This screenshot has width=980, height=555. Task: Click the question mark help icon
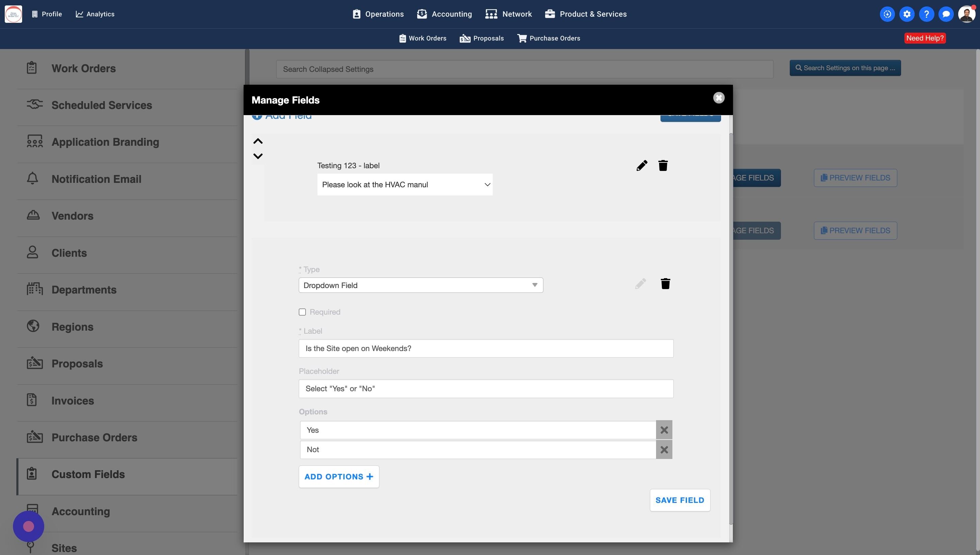pos(926,14)
